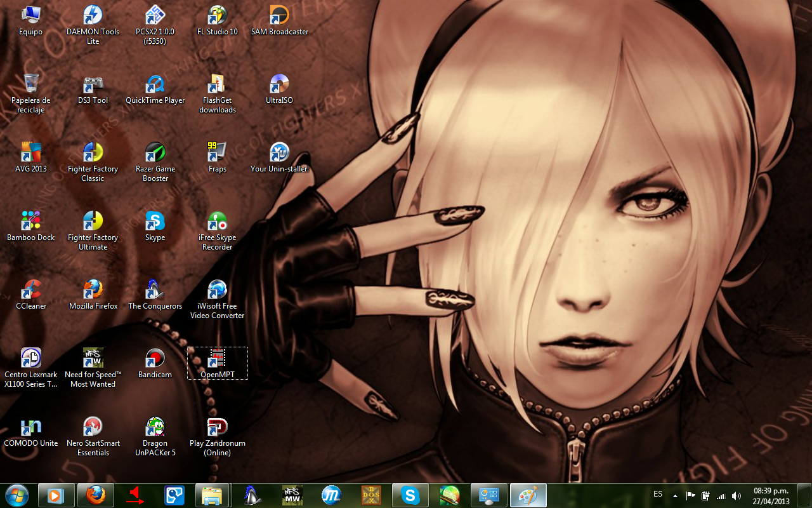
Task: Open Windows Media Player from taskbar
Action: [56, 495]
